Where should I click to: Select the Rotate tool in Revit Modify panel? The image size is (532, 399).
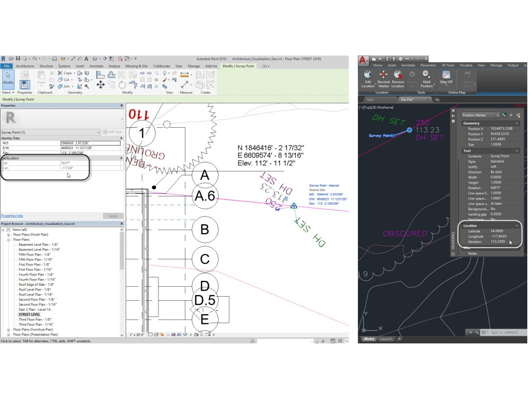122,85
